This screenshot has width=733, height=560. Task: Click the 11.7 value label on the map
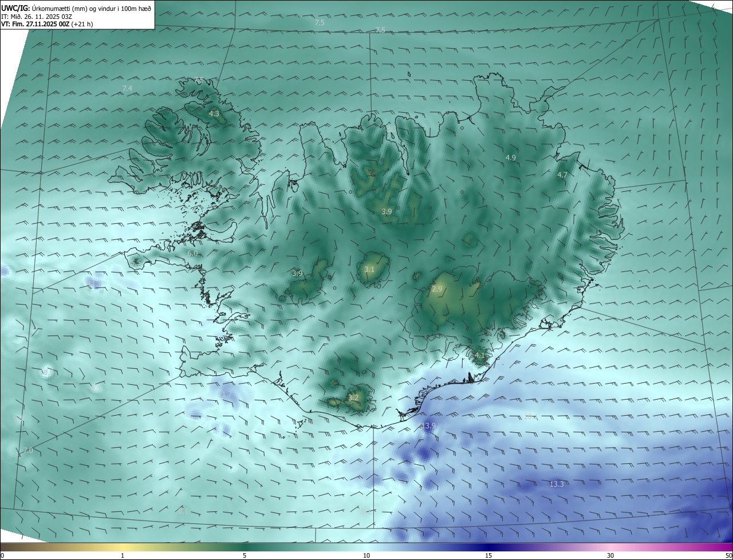pyautogui.click(x=226, y=394)
